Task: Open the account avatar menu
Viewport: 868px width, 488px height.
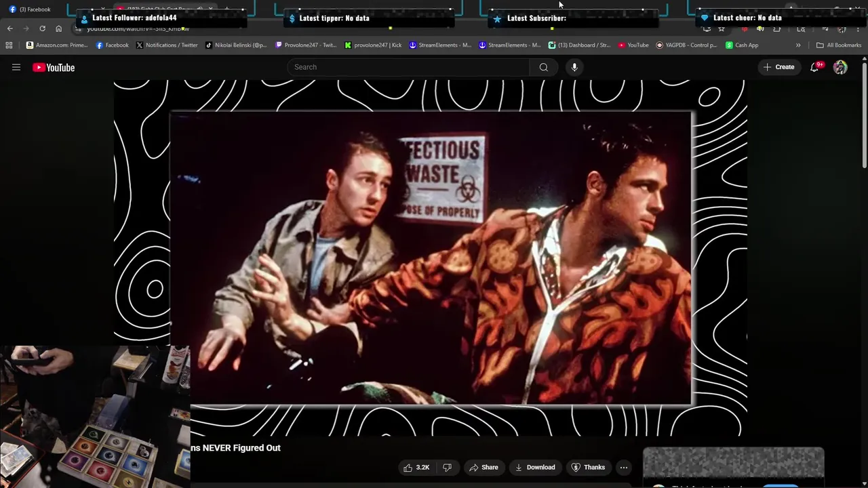Action: [840, 67]
